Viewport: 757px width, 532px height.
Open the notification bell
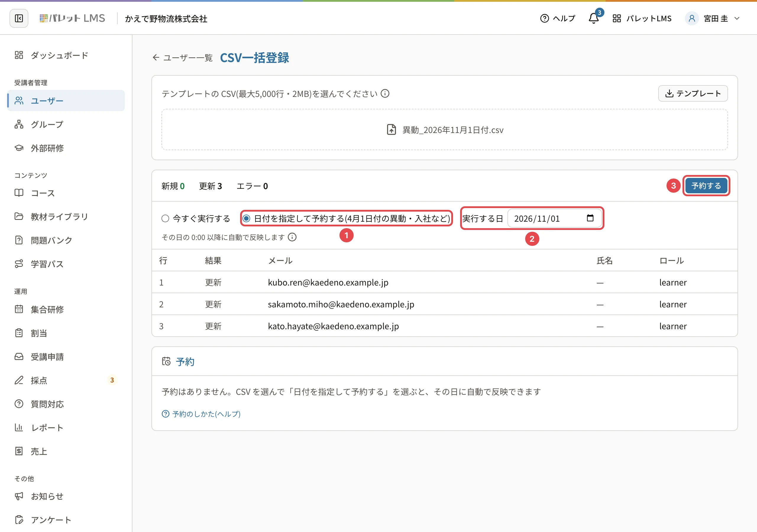coord(593,18)
